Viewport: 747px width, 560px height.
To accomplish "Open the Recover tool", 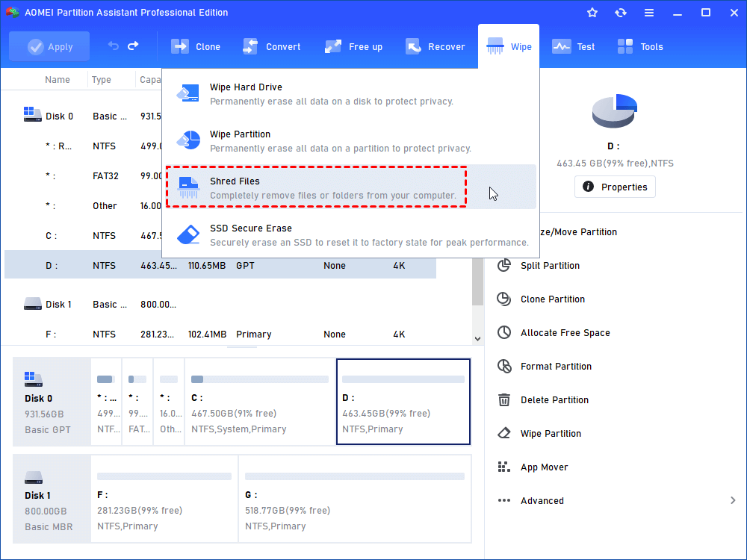I will coord(413,46).
